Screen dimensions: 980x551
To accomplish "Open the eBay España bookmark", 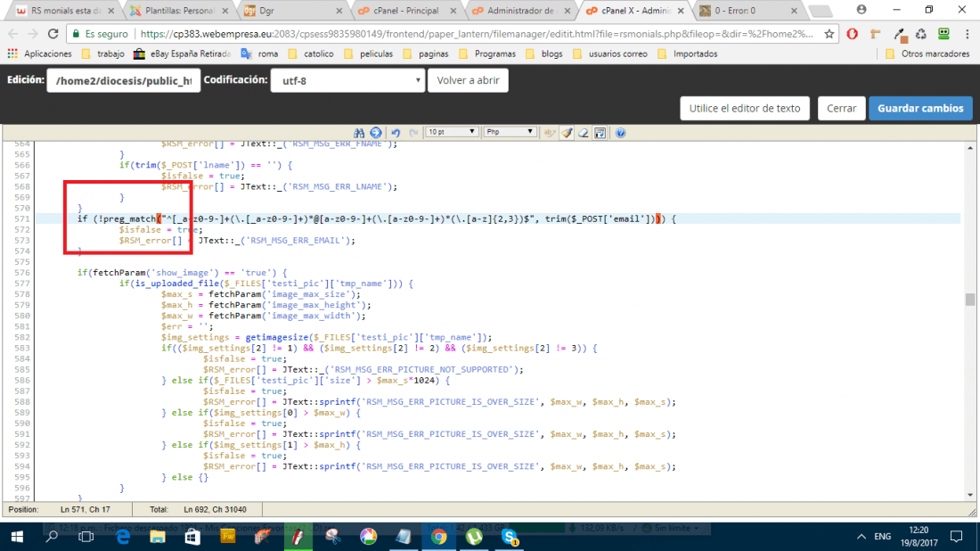I will click(183, 53).
